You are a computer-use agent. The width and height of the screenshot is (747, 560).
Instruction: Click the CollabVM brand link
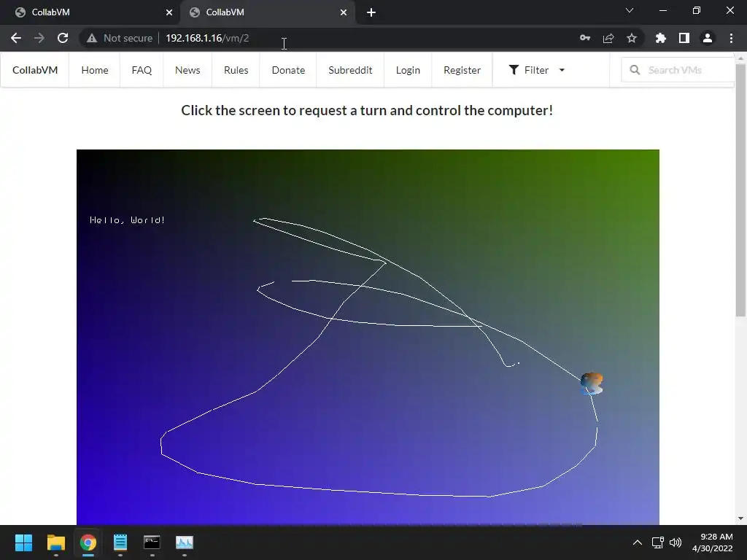click(35, 70)
